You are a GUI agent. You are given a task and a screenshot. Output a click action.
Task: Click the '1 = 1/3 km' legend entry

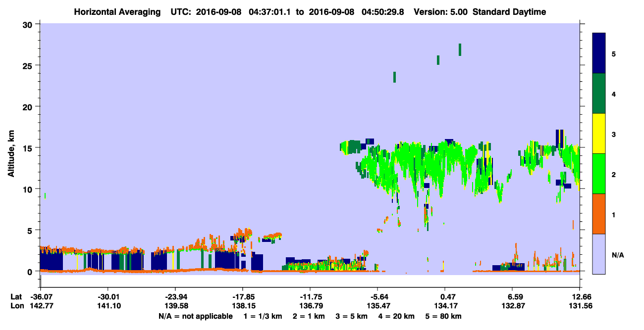coord(262,316)
